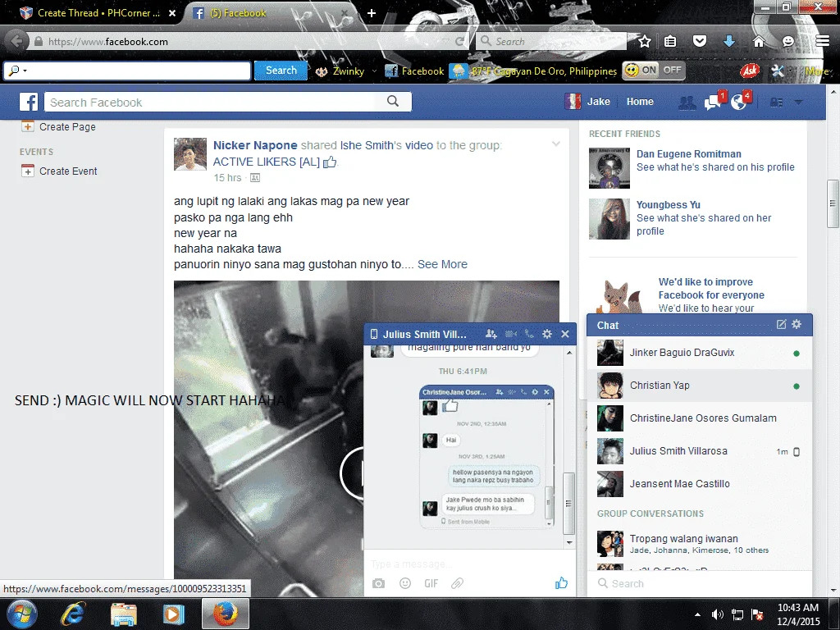Open the Firefox hamburger menu
Viewport: 840px width, 630px height.
click(x=822, y=41)
